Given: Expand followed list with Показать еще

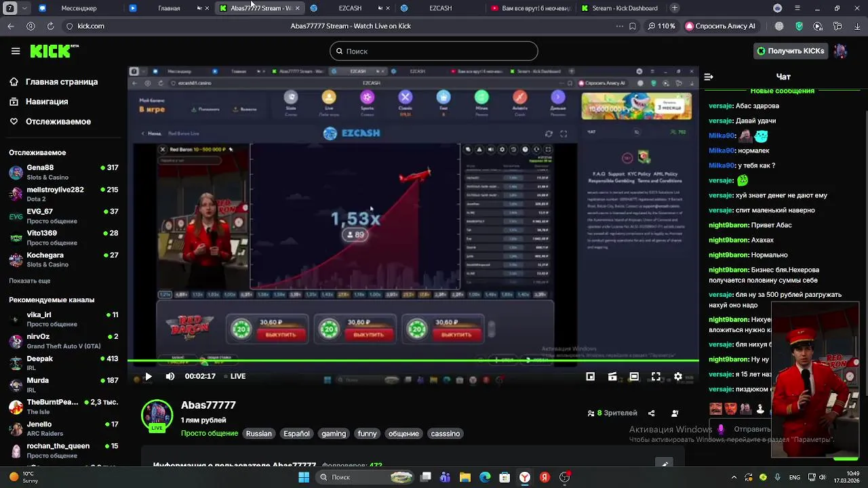Looking at the screenshot, I should [x=30, y=281].
